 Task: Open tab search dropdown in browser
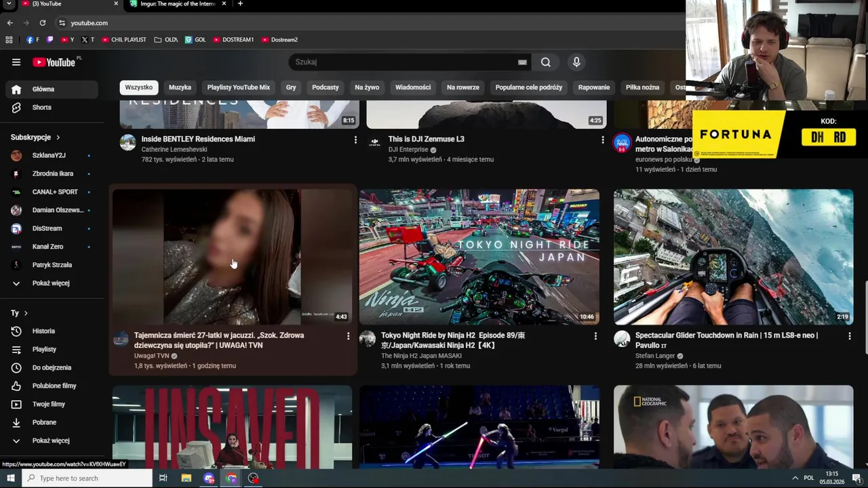(9, 4)
